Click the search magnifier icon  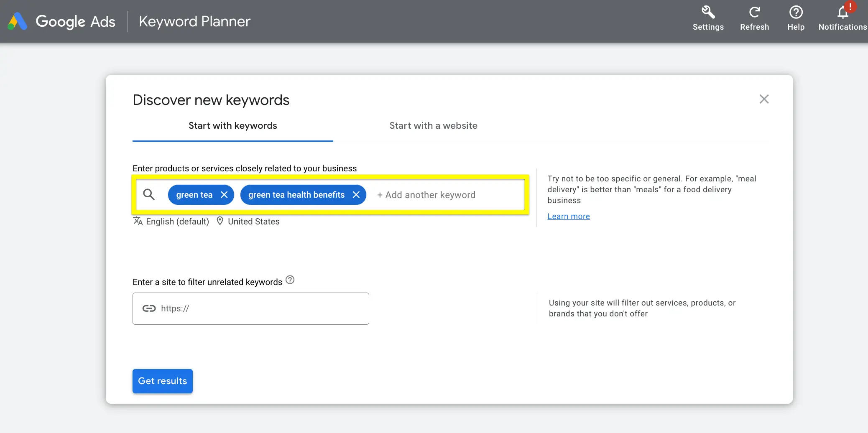click(x=149, y=194)
